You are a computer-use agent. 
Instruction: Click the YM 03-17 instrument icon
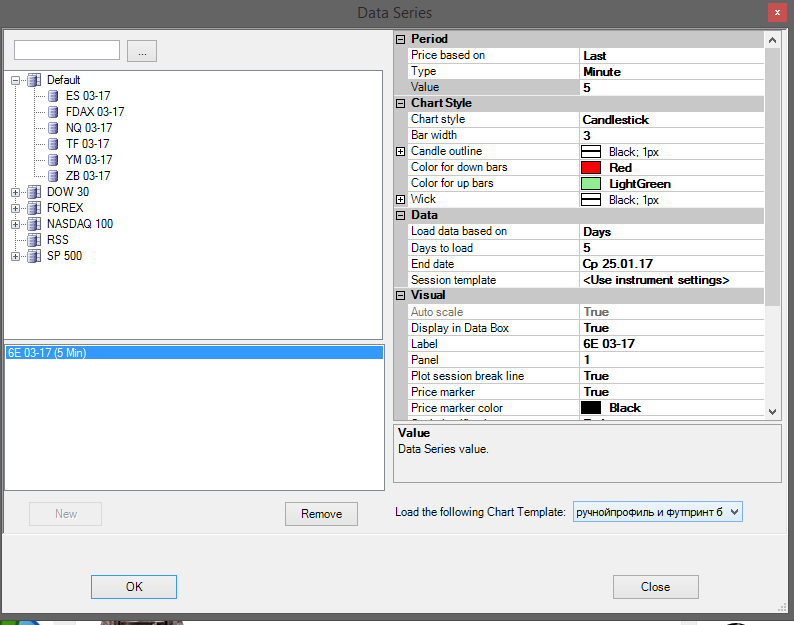point(53,160)
